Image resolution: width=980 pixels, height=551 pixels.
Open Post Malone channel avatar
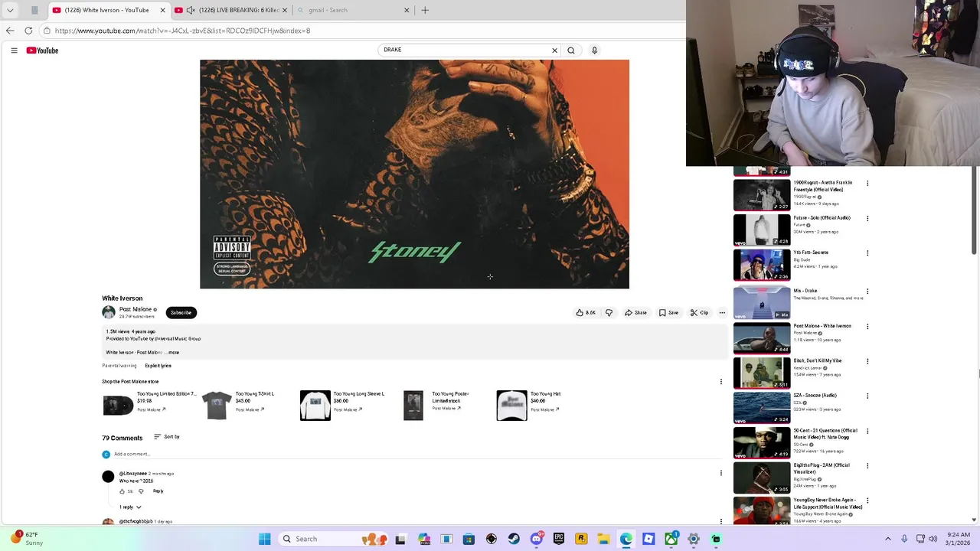click(109, 312)
